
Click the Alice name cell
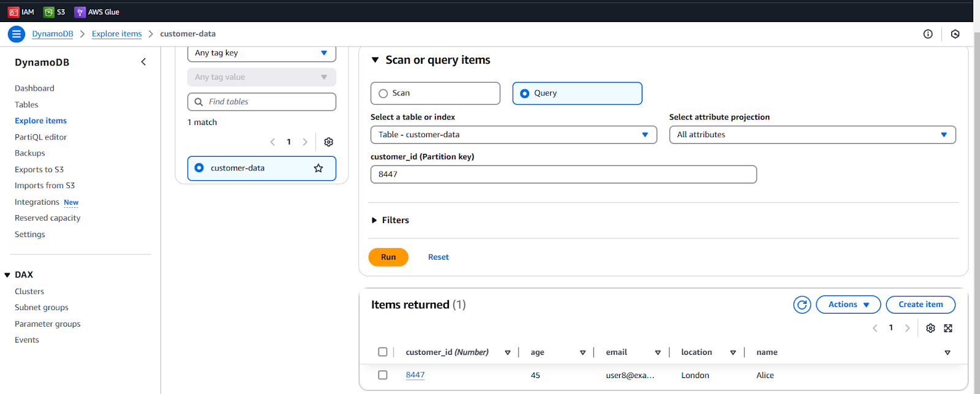(x=765, y=376)
